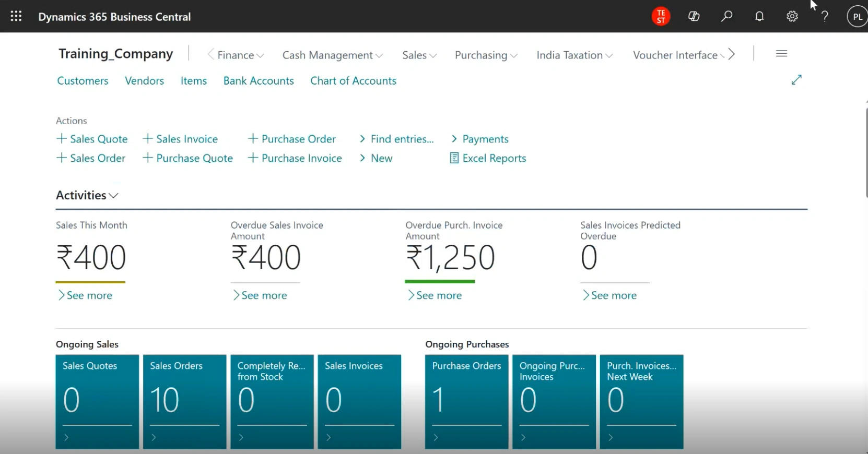The width and height of the screenshot is (868, 454).
Task: Open the Customers list
Action: coord(83,80)
